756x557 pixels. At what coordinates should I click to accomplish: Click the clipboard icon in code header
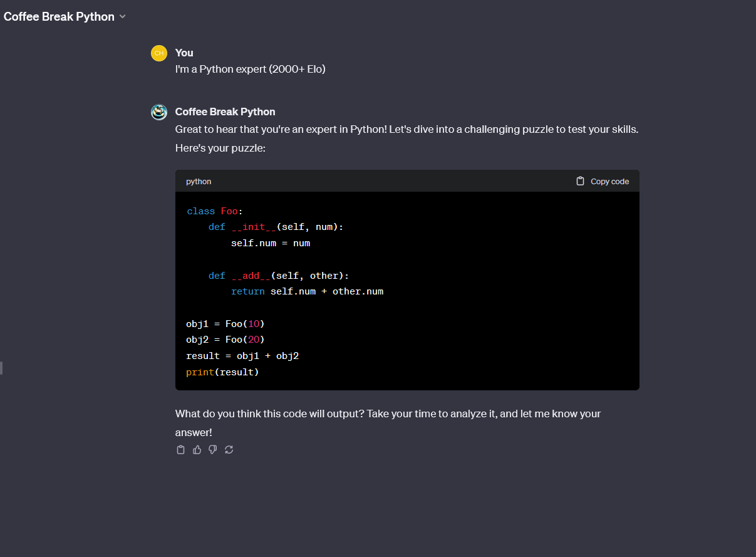pyautogui.click(x=580, y=181)
